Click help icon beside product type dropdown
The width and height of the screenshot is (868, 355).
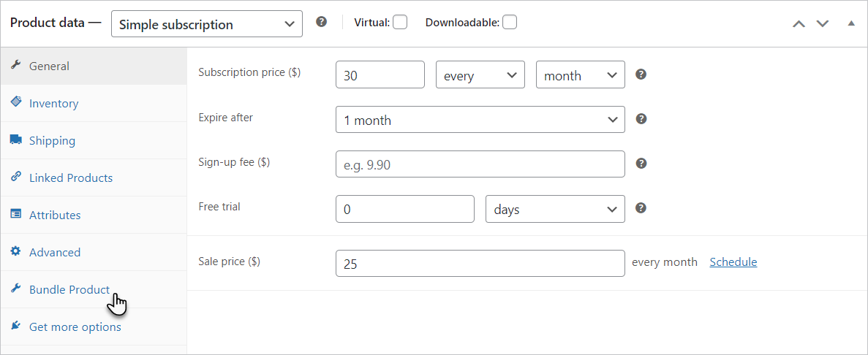[321, 22]
